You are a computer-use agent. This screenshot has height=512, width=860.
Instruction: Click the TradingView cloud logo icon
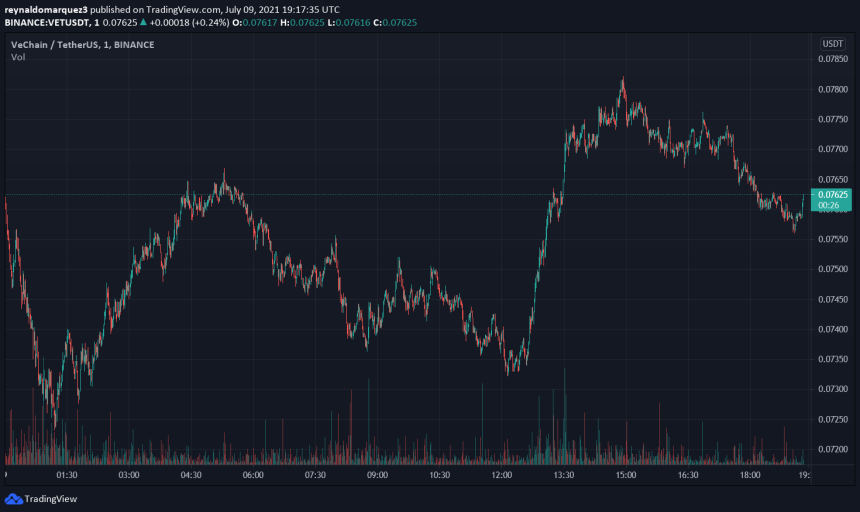tap(14, 499)
